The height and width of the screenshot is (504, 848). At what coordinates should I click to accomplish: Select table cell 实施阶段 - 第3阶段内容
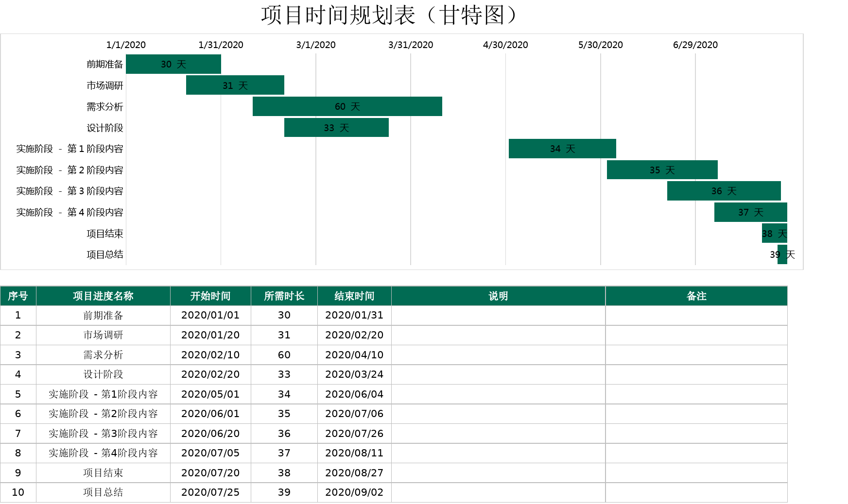click(x=103, y=434)
